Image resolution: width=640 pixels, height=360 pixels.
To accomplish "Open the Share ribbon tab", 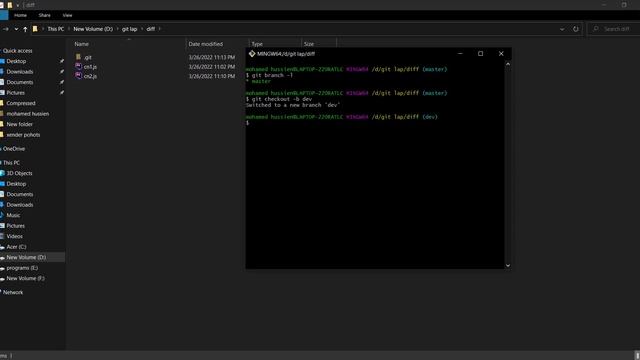I will 44,15.
